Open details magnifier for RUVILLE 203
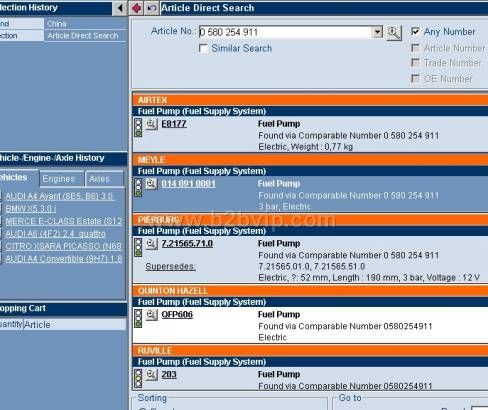This screenshot has width=488, height=410. pyautogui.click(x=152, y=374)
